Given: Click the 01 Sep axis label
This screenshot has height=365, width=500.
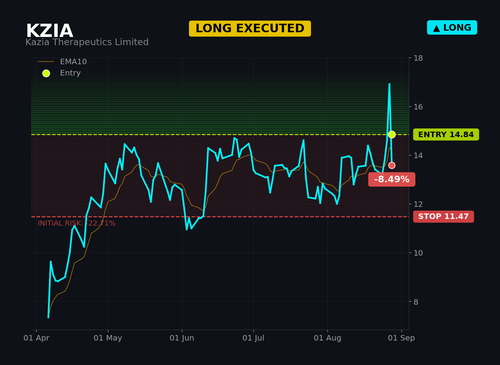Looking at the screenshot, I should coord(401,338).
